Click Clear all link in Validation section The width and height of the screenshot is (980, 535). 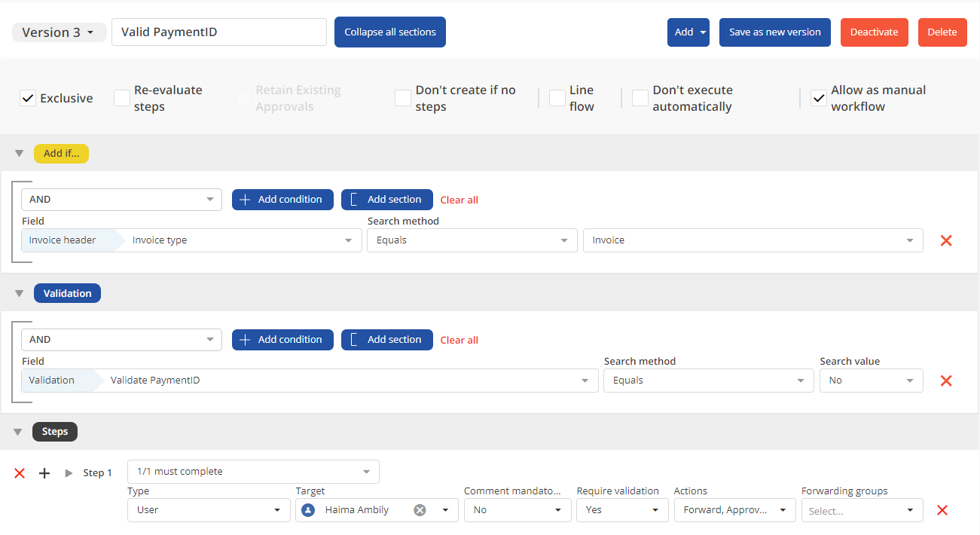459,340
